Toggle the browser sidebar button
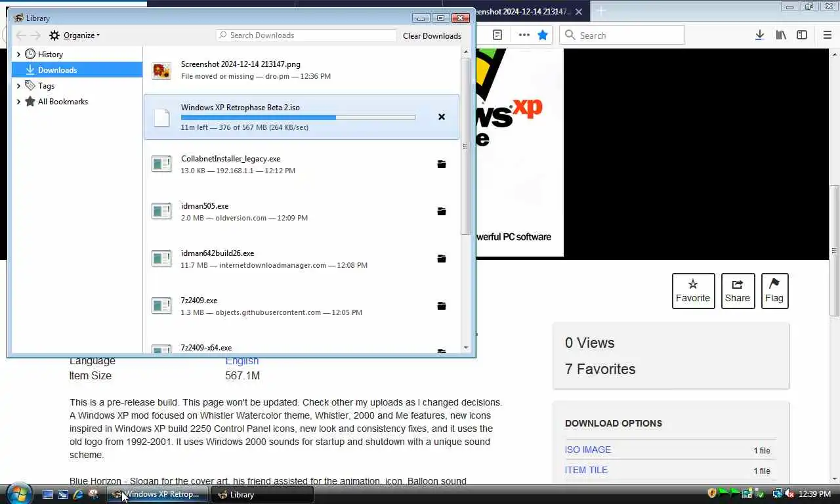The image size is (840, 504). click(x=802, y=35)
